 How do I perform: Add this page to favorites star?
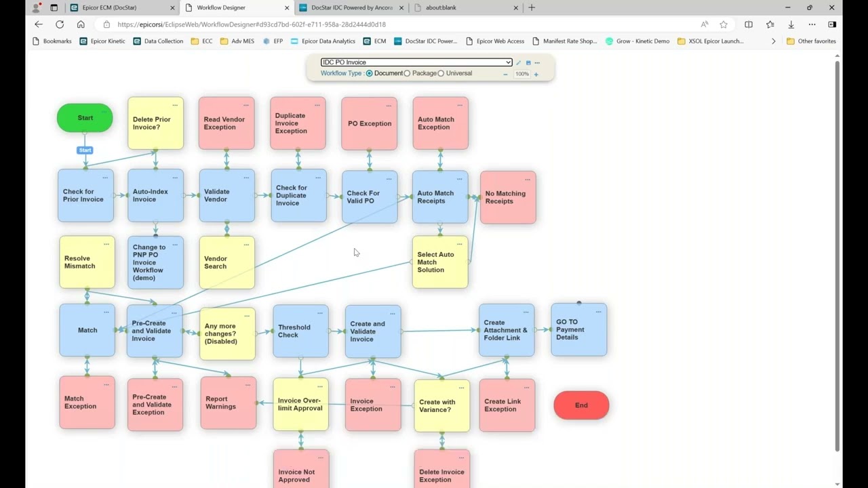[x=724, y=24]
